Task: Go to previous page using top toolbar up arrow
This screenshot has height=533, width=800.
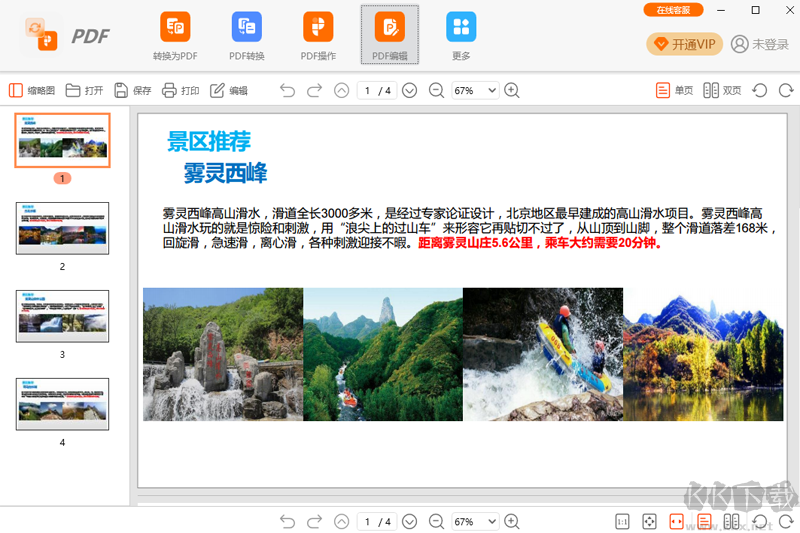Action: coord(341,91)
